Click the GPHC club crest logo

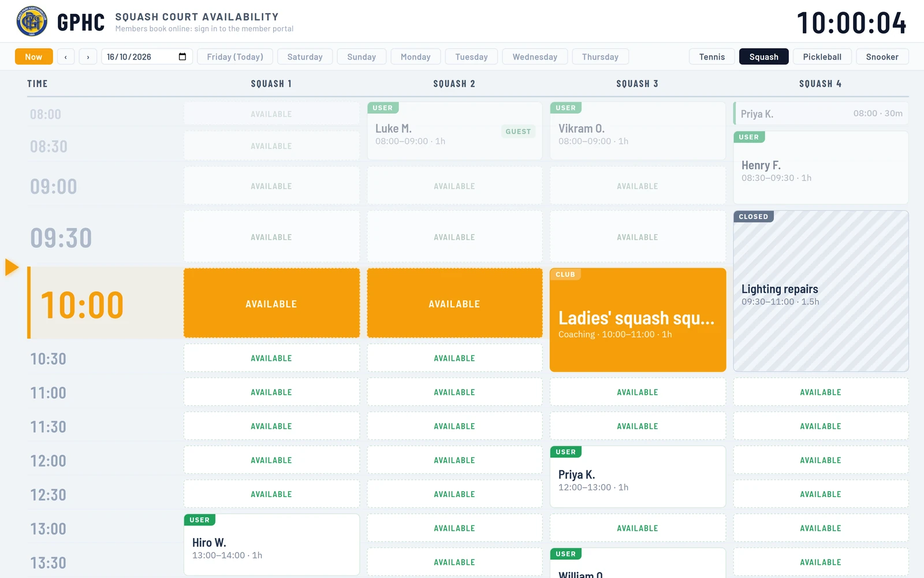point(32,21)
